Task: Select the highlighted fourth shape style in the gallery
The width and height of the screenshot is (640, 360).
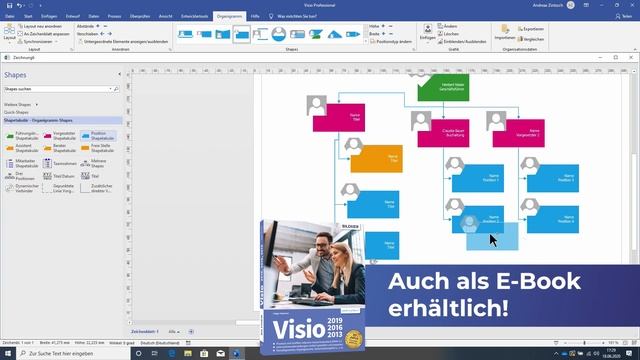Action: 242,34
